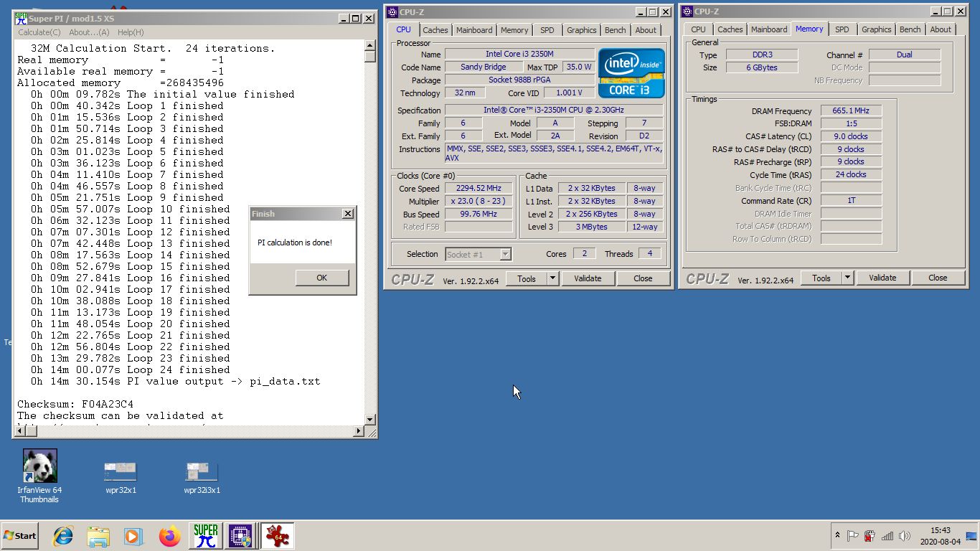The height and width of the screenshot is (551, 980).
Task: Click OK in Finish dialog
Action: [322, 278]
